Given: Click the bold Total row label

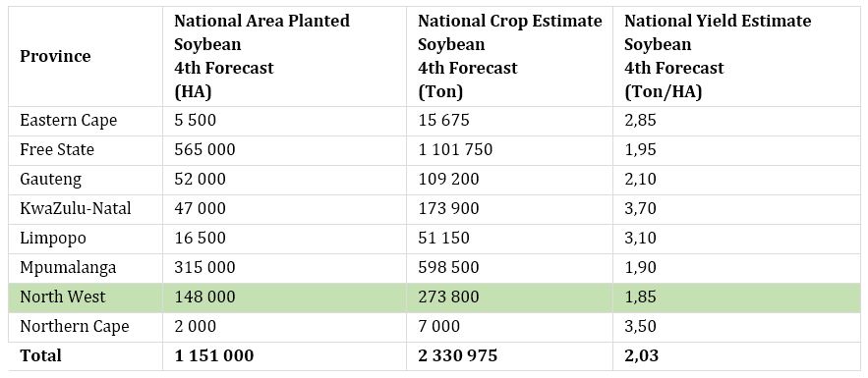Looking at the screenshot, I should coord(40,355).
